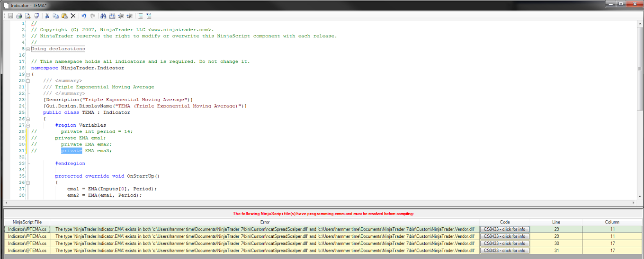Click the document icon in title bar
The width and height of the screenshot is (644, 259).
5,5
